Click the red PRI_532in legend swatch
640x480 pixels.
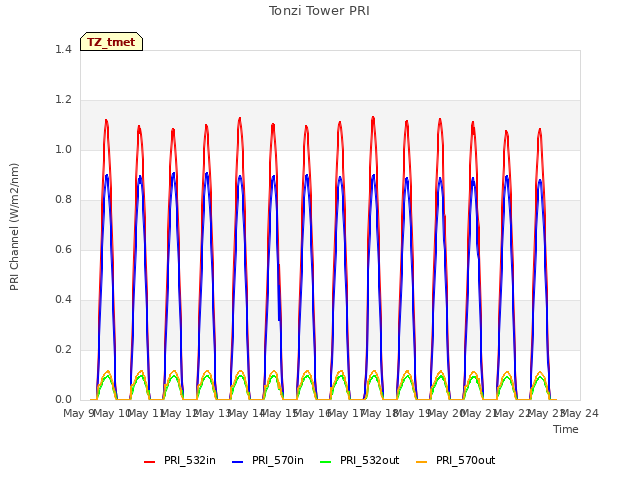pos(149,462)
